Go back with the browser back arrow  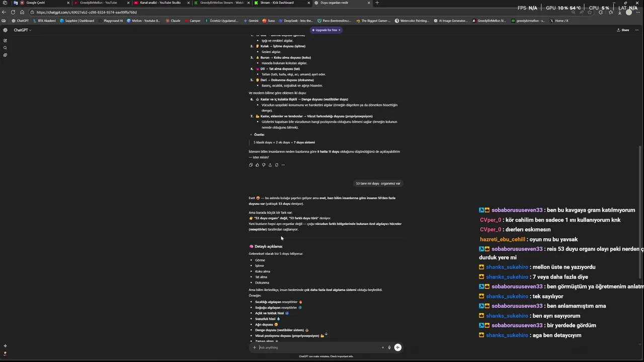coord(5,12)
